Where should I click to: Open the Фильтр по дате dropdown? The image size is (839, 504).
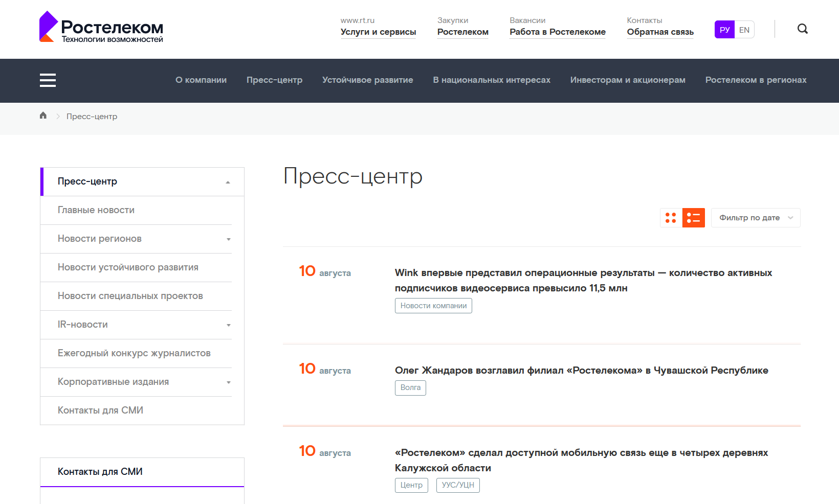click(x=756, y=218)
